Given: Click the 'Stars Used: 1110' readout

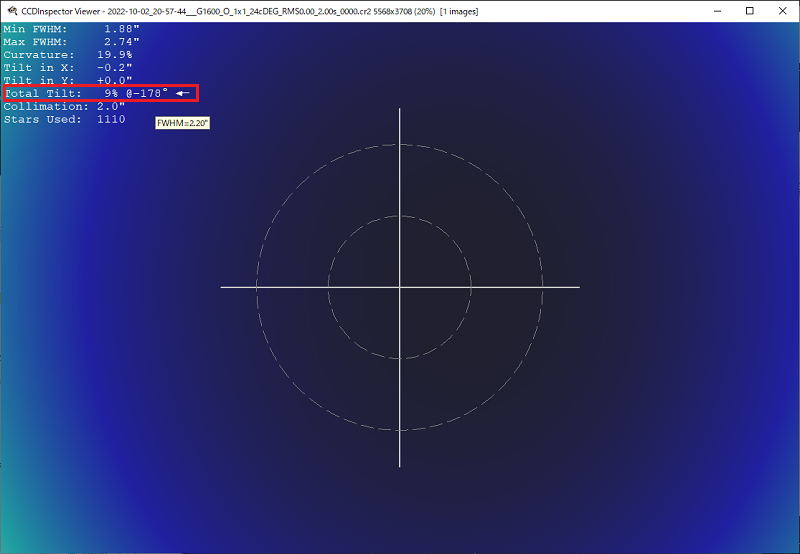Looking at the screenshot, I should [x=64, y=119].
